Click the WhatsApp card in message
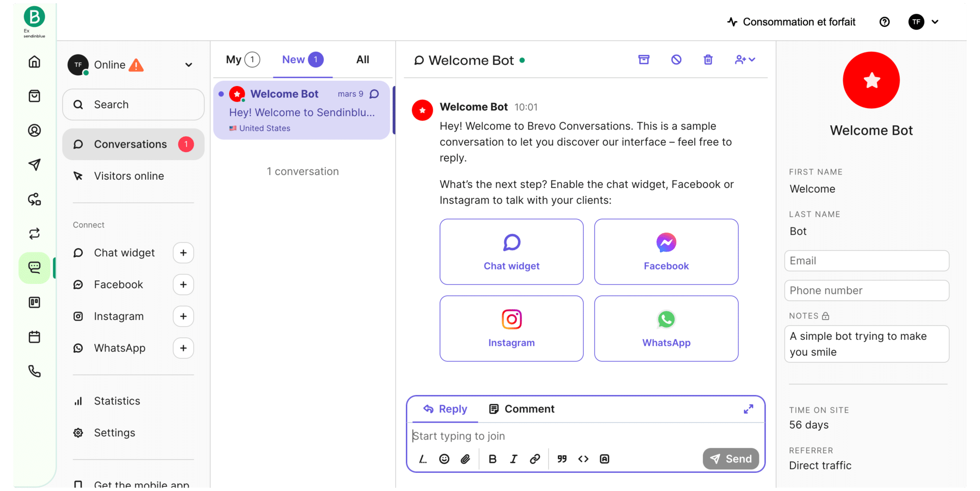980x491 pixels. [x=666, y=328]
